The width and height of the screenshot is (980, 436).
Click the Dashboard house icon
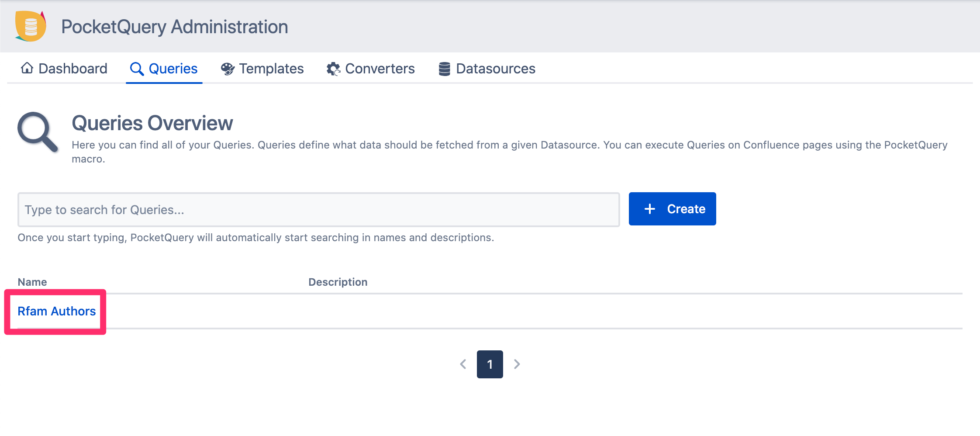pyautogui.click(x=27, y=68)
